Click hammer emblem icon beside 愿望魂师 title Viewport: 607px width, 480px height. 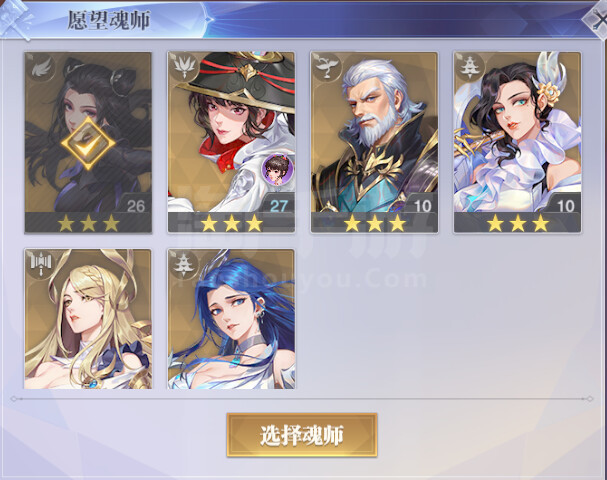point(15,17)
